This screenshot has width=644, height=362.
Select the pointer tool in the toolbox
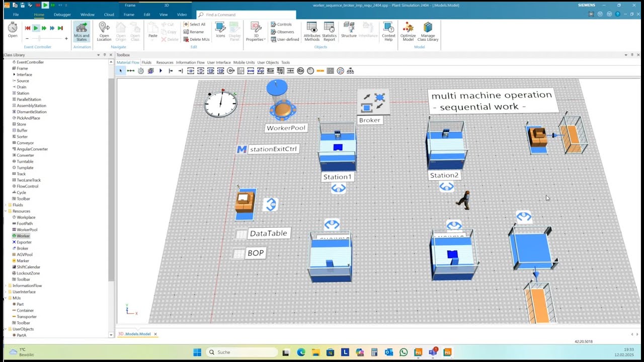(121, 71)
